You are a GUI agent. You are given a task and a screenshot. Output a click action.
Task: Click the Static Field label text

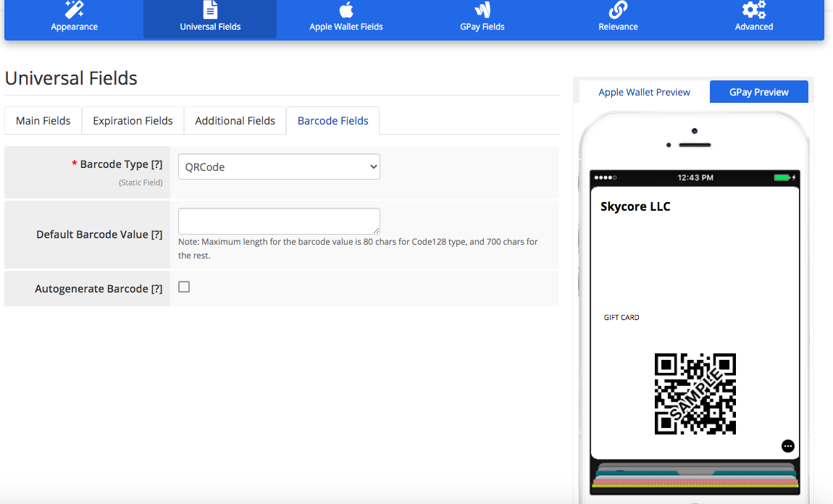click(x=141, y=182)
